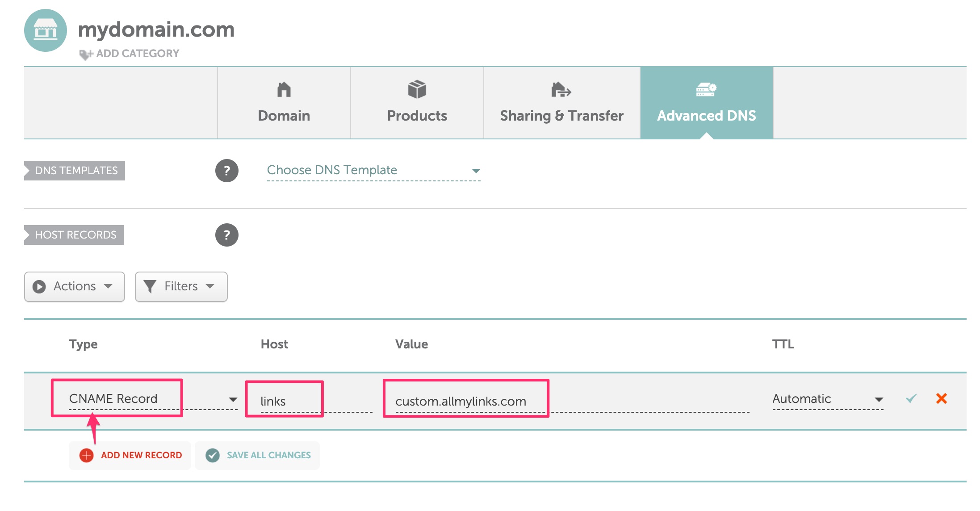The height and width of the screenshot is (511, 980).
Task: Click the ADD CATEGORY link
Action: 138,54
